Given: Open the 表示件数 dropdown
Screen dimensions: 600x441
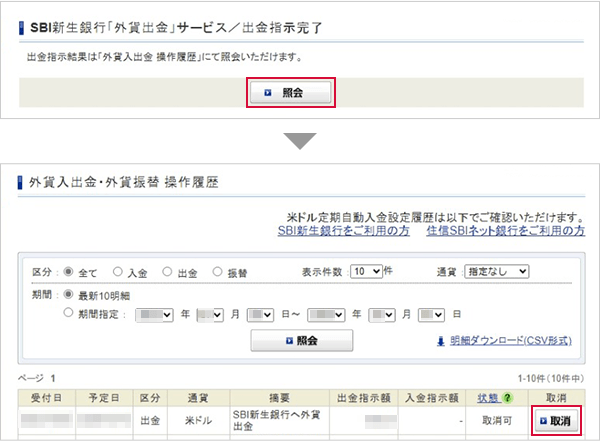Looking at the screenshot, I should (366, 271).
